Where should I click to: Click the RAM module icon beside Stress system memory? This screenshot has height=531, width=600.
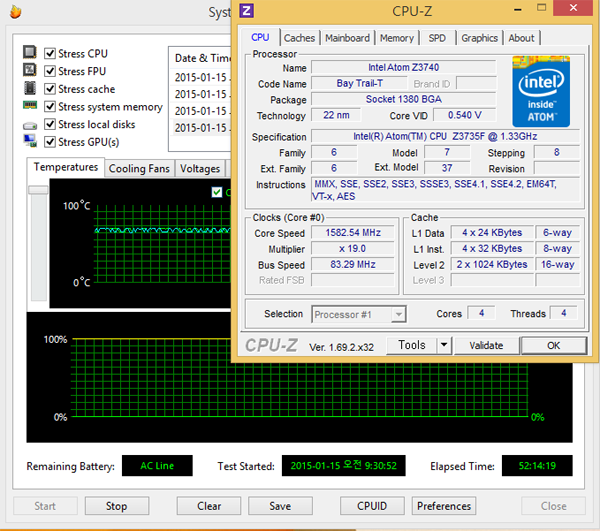tap(30, 105)
